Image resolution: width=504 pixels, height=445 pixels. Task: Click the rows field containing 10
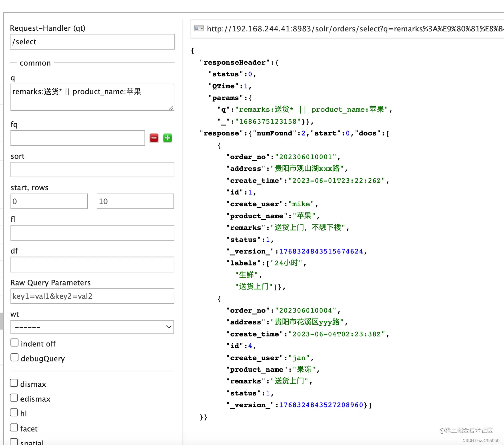pyautogui.click(x=135, y=201)
